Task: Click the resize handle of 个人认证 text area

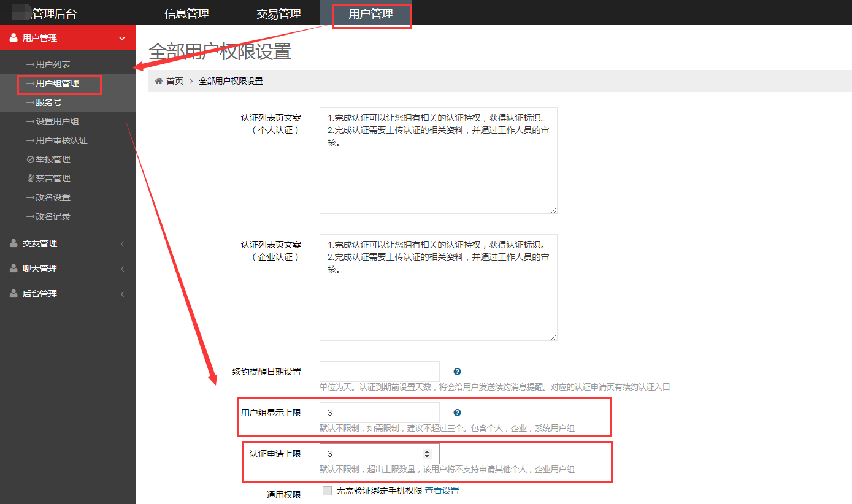Action: tap(553, 210)
